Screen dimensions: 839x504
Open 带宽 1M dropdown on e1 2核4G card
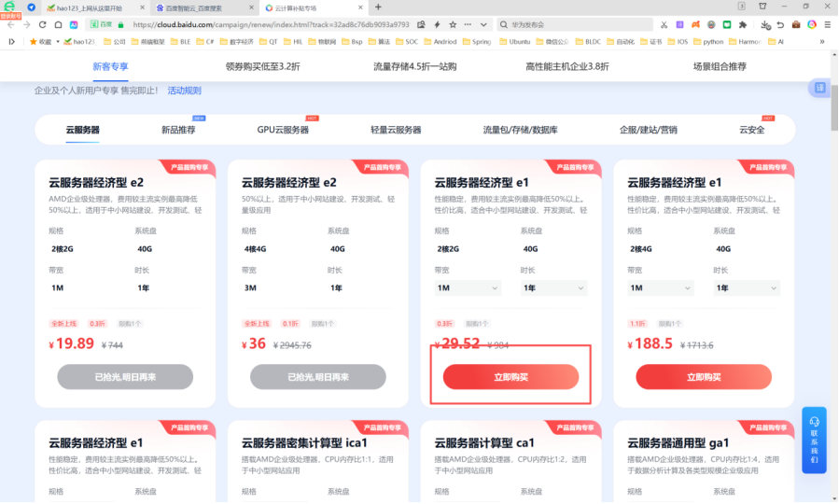click(x=661, y=287)
